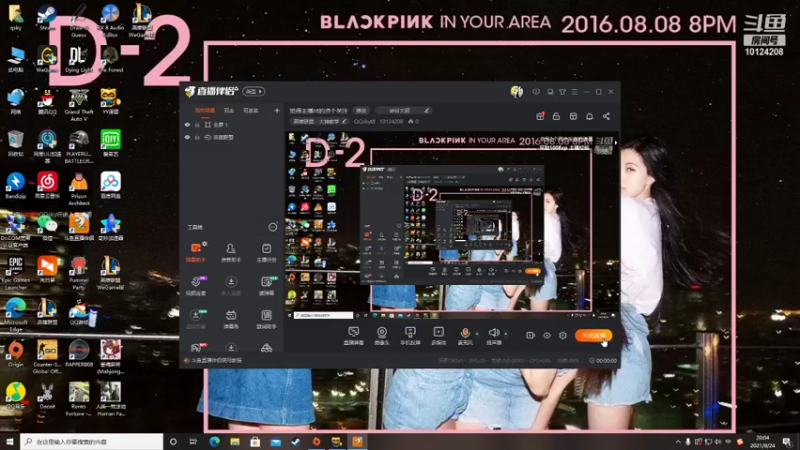Viewport: 800px width, 450px height.
Task: Open Dying Light desktop shortcut
Action: [x=79, y=59]
